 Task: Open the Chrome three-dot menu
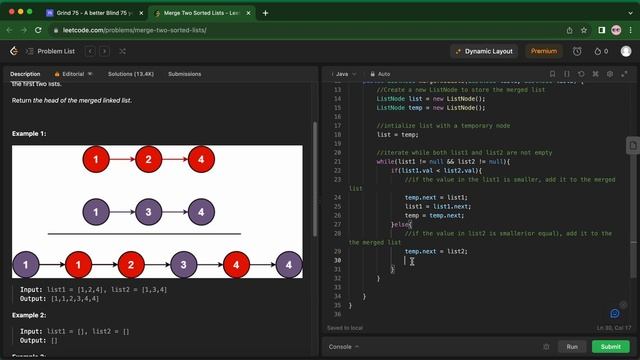pos(631,30)
